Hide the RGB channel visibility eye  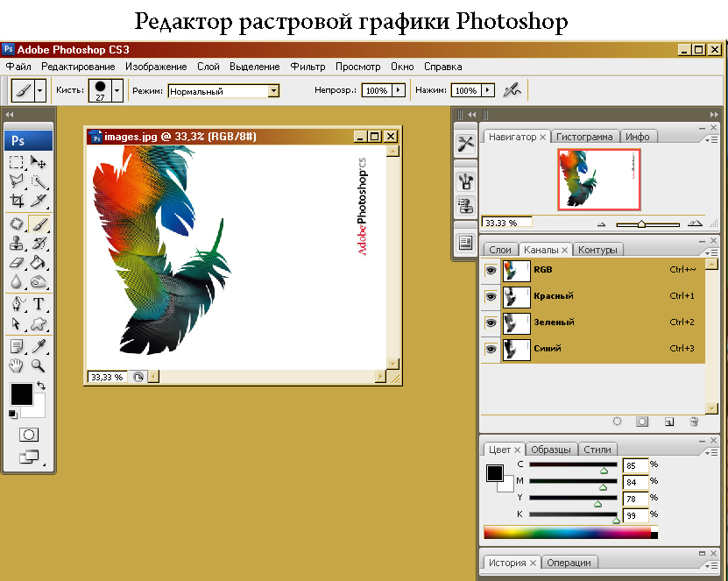click(491, 270)
